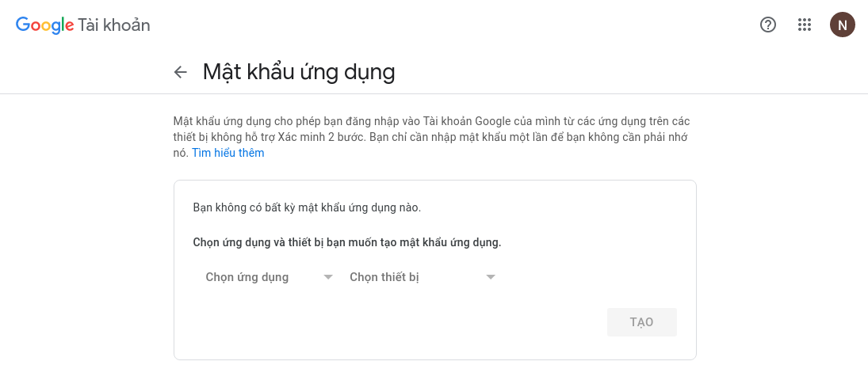Click the Mật khẩu ứng dụng heading
The width and height of the screenshot is (868, 365).
click(299, 72)
